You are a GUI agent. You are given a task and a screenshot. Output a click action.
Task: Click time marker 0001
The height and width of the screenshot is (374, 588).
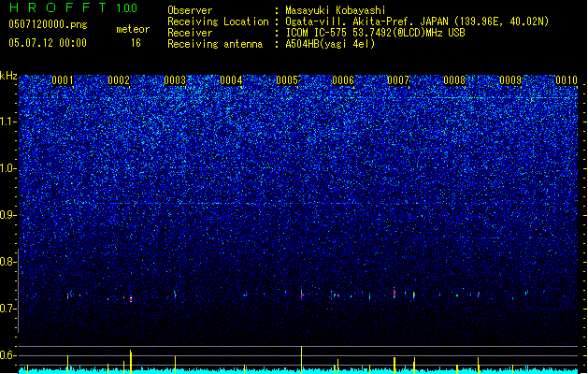click(x=63, y=80)
